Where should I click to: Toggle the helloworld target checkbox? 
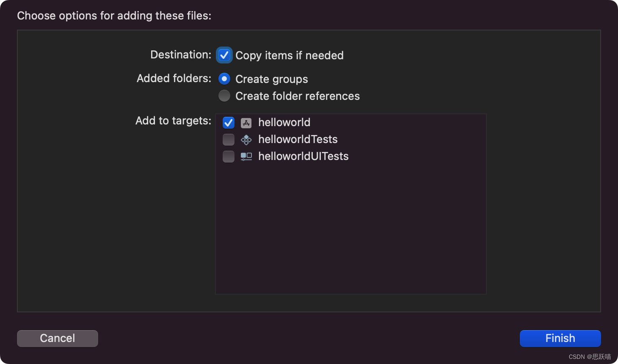coord(229,123)
